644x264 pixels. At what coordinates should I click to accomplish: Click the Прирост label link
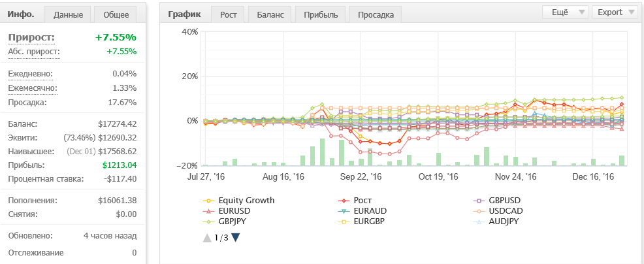click(31, 38)
